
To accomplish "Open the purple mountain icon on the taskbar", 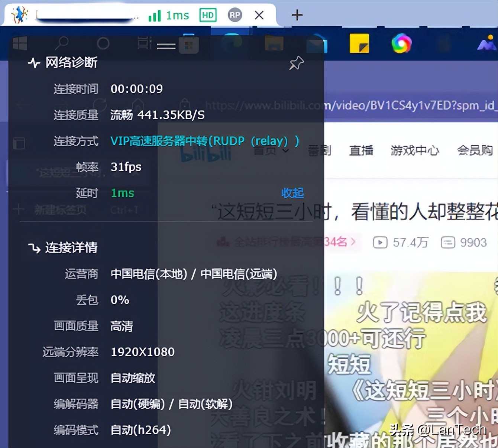I will click(487, 43).
